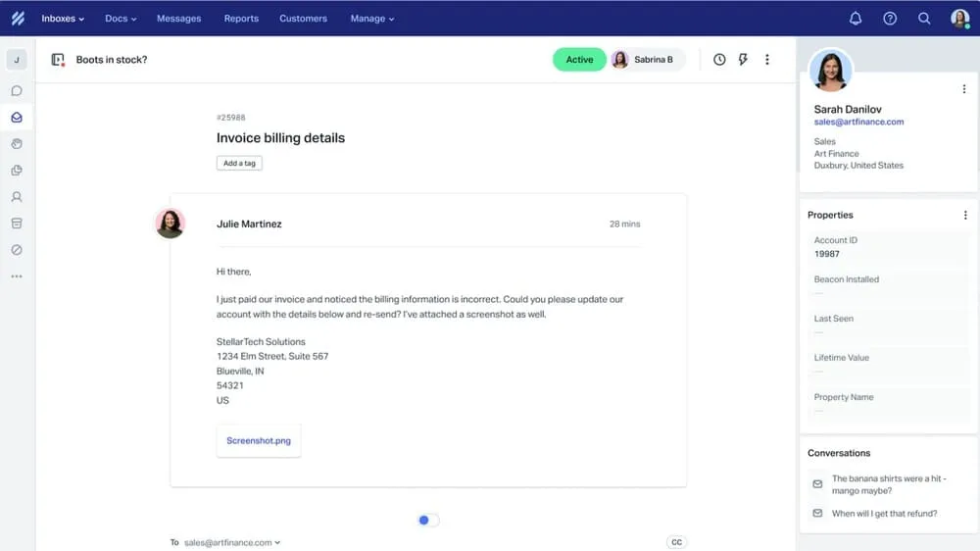Show more sidebar items with ellipsis
The image size is (980, 551).
click(x=17, y=275)
